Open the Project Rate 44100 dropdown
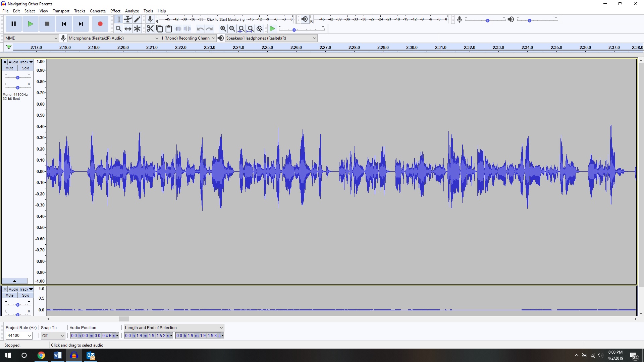Viewport: 644px width, 362px height. coord(19,336)
